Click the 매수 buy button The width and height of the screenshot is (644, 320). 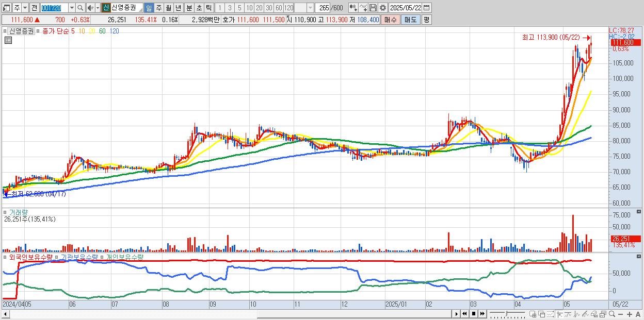(x=391, y=20)
